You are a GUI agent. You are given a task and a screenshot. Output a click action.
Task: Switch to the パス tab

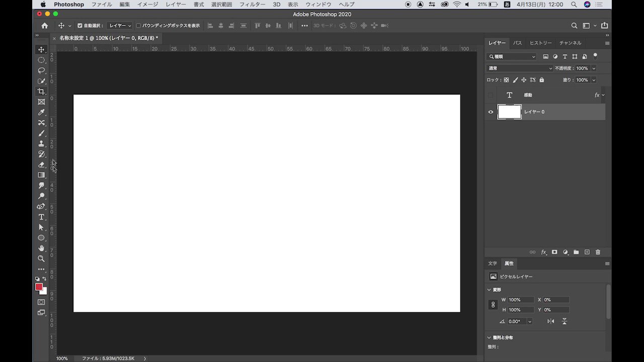point(517,43)
